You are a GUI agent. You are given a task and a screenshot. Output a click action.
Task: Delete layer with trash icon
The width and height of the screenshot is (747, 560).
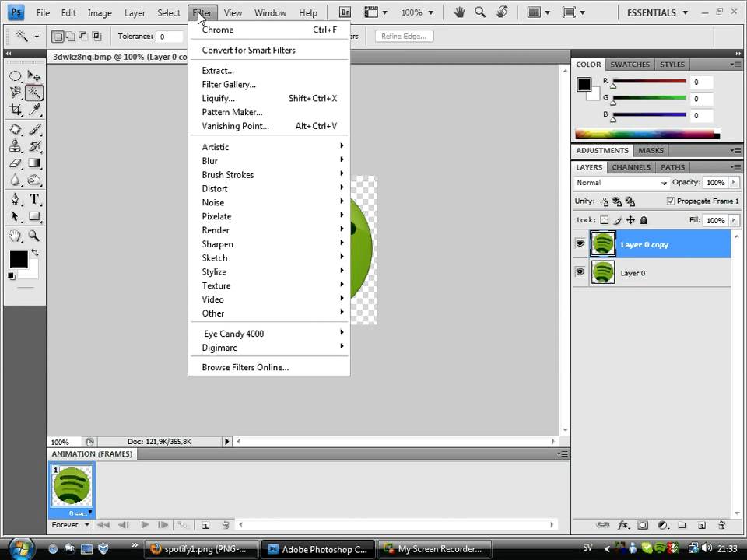point(721,525)
